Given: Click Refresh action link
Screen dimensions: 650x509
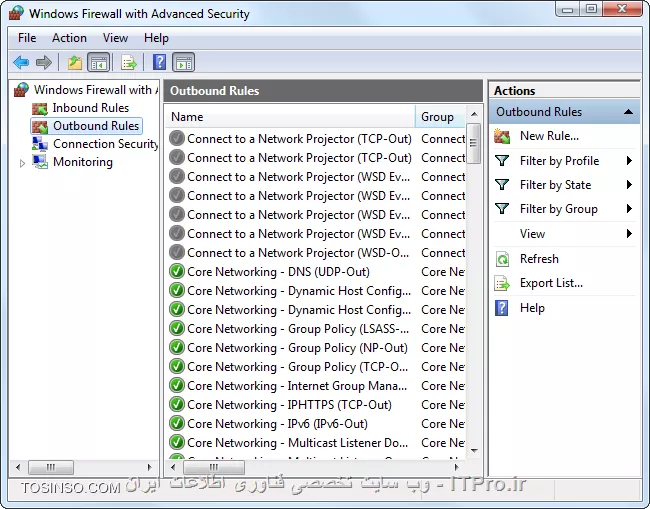Looking at the screenshot, I should click(539, 259).
